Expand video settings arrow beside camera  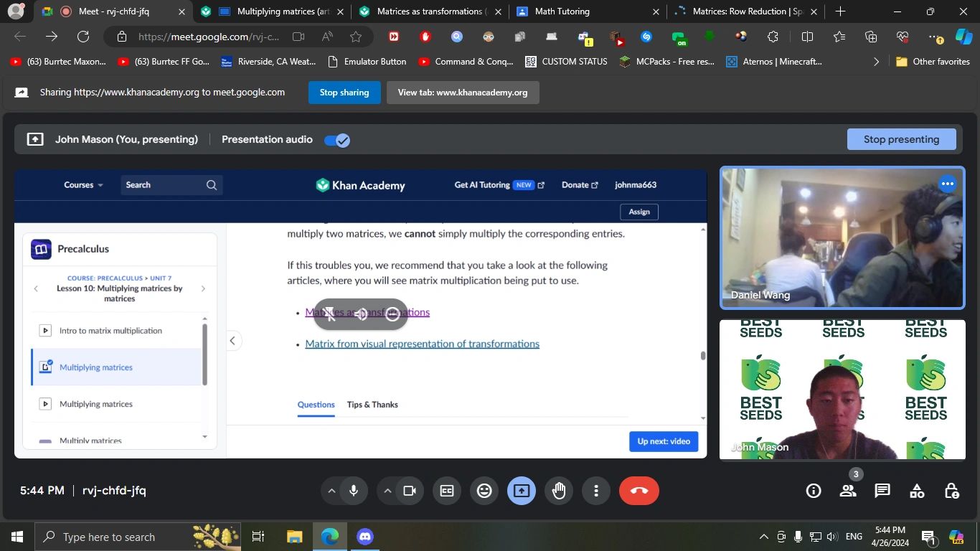(387, 491)
